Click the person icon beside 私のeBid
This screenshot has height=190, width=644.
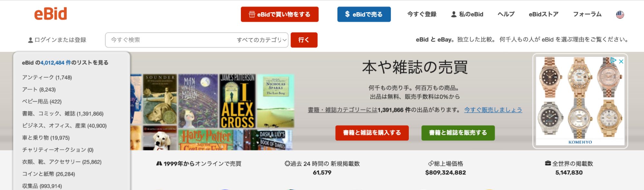pos(454,14)
